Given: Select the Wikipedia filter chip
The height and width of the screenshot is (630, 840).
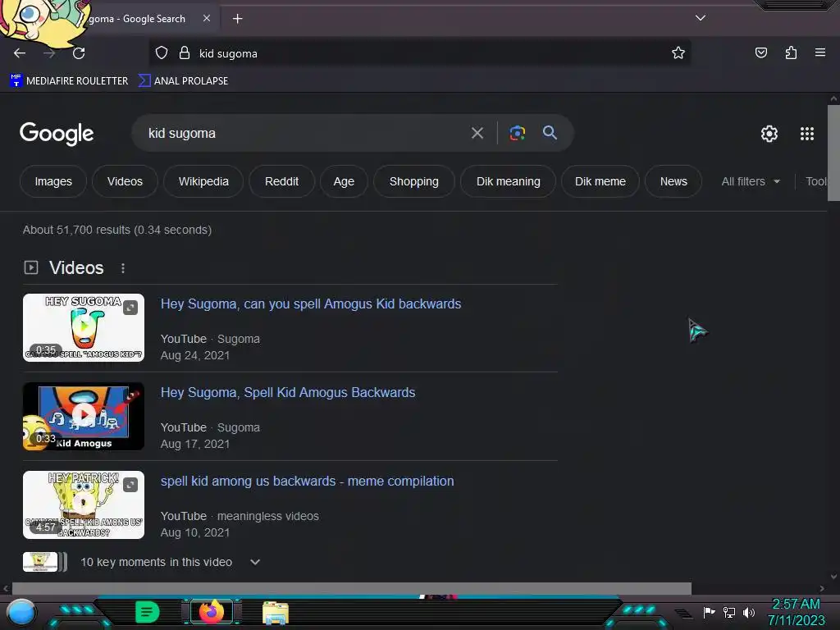Looking at the screenshot, I should (203, 181).
